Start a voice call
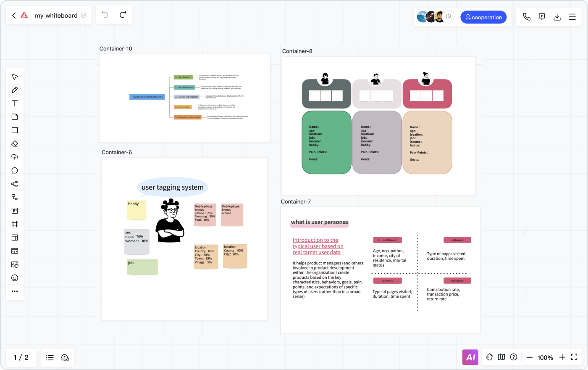Image resolution: width=588 pixels, height=370 pixels. click(526, 17)
